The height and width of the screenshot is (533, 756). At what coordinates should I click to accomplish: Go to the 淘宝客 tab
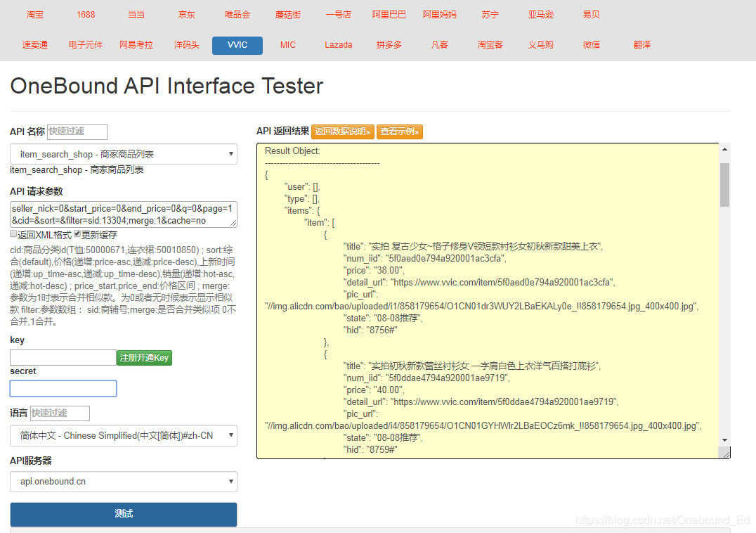tap(490, 45)
